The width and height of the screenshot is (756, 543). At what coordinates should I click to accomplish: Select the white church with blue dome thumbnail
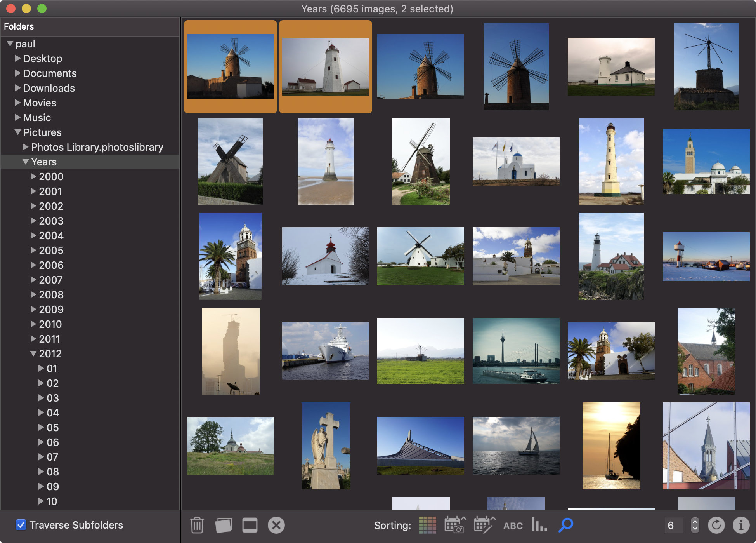click(x=516, y=162)
